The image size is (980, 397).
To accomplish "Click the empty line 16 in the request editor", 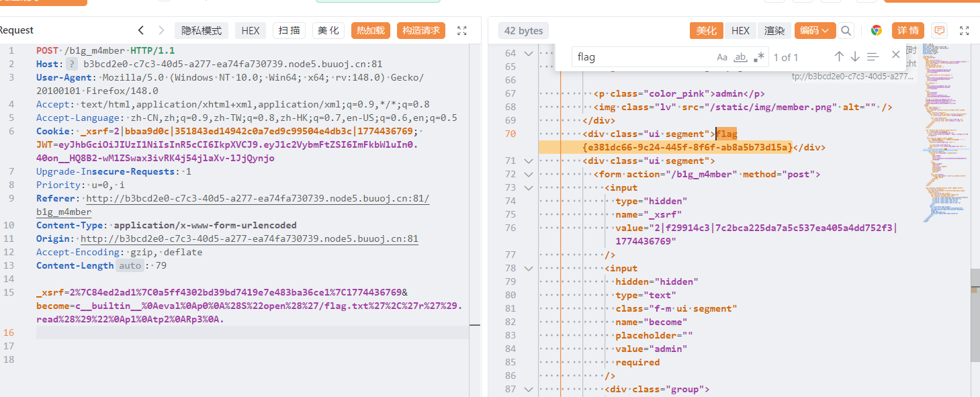I will tap(253, 333).
